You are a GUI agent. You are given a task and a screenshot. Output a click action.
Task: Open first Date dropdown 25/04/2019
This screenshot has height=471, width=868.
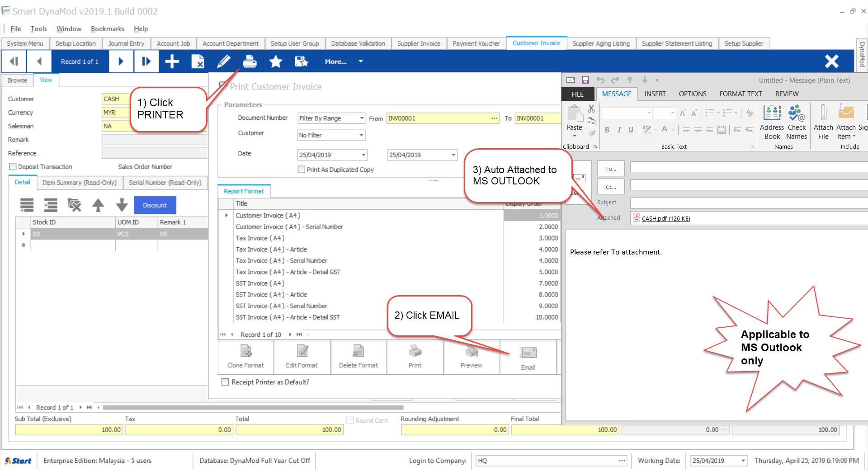click(363, 155)
